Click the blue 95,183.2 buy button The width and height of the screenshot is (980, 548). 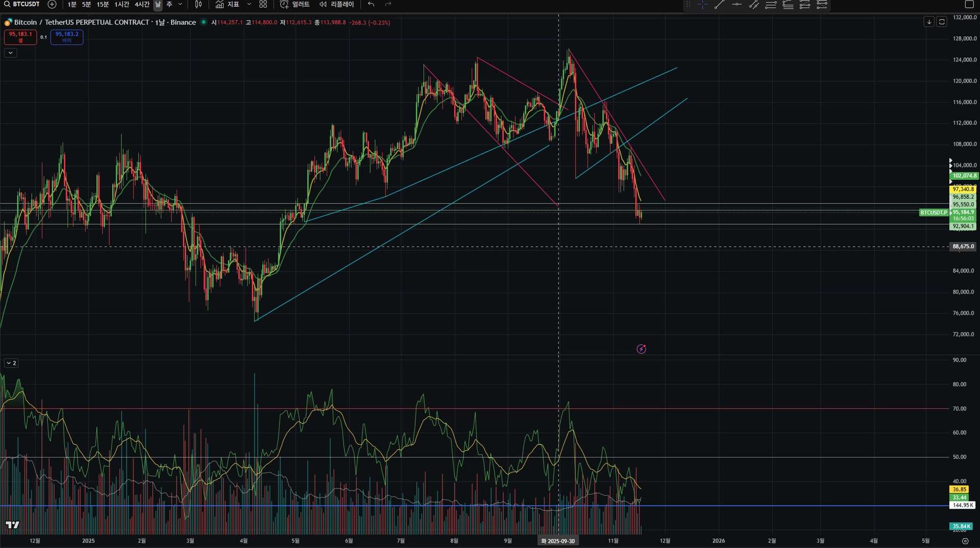67,37
